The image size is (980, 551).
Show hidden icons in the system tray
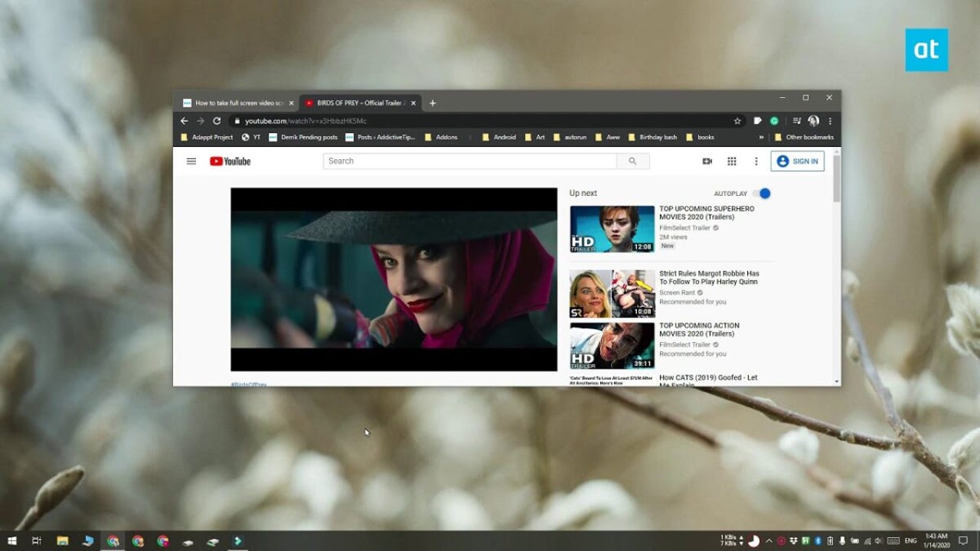pos(769,541)
